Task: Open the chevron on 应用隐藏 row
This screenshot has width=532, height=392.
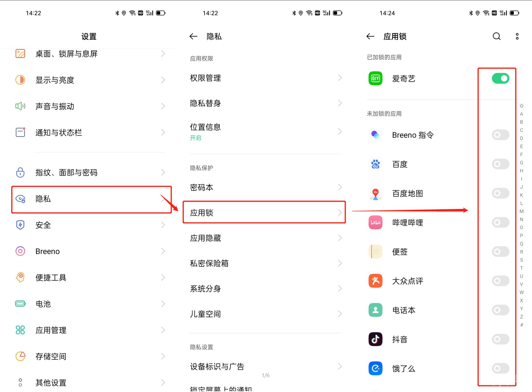Action: 340,238
